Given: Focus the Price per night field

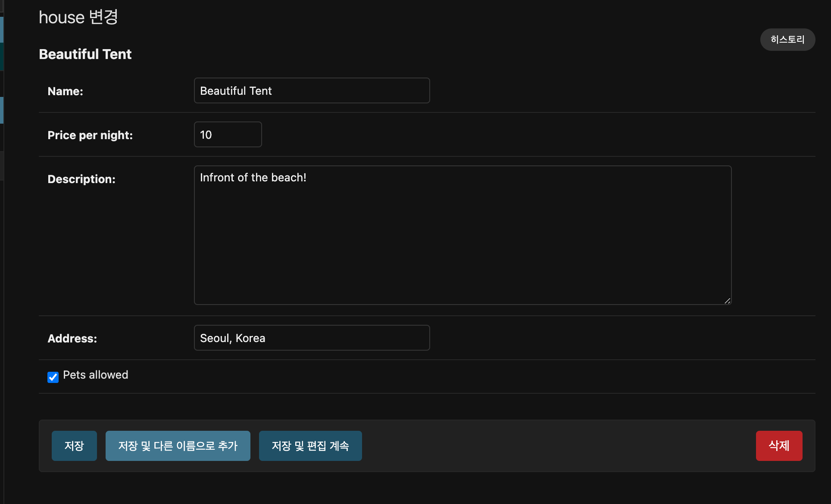Looking at the screenshot, I should coord(228,134).
